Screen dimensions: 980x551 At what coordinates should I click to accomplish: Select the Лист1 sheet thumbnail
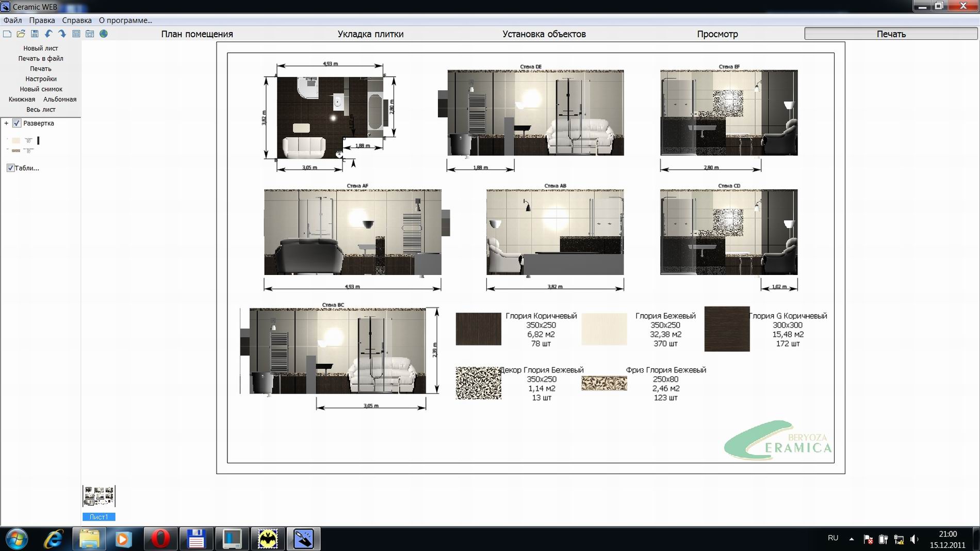[x=99, y=497]
